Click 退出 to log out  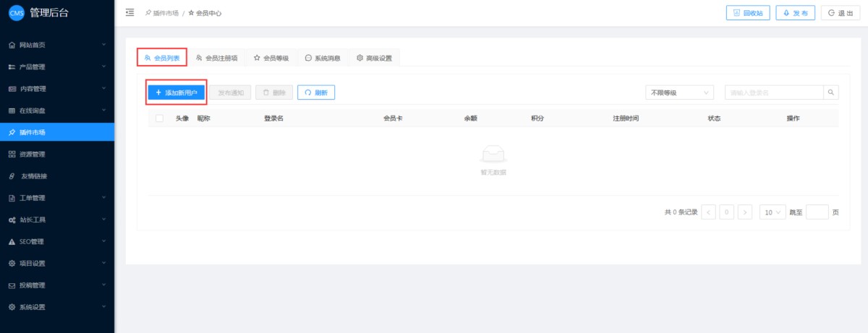coord(840,13)
